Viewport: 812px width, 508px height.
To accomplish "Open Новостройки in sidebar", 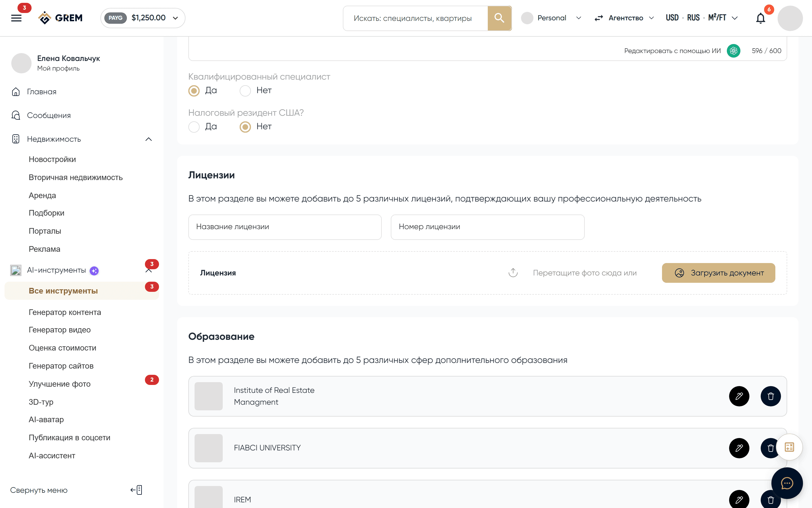I will click(52, 159).
